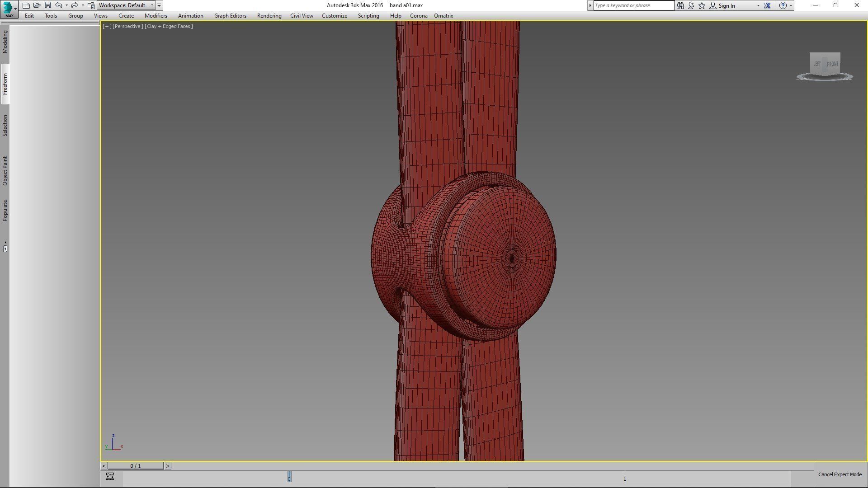This screenshot has height=488, width=868.
Task: Expand the undo history dropdown arrow
Action: click(66, 5)
